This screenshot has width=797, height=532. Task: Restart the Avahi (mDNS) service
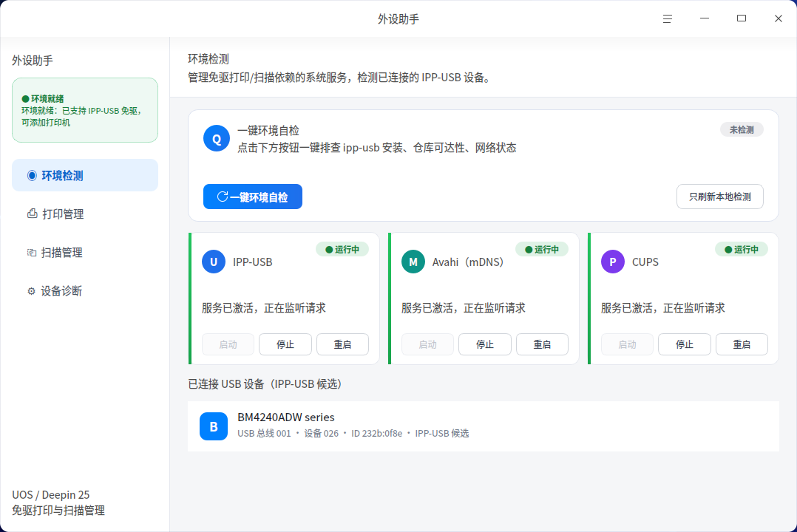click(x=543, y=344)
